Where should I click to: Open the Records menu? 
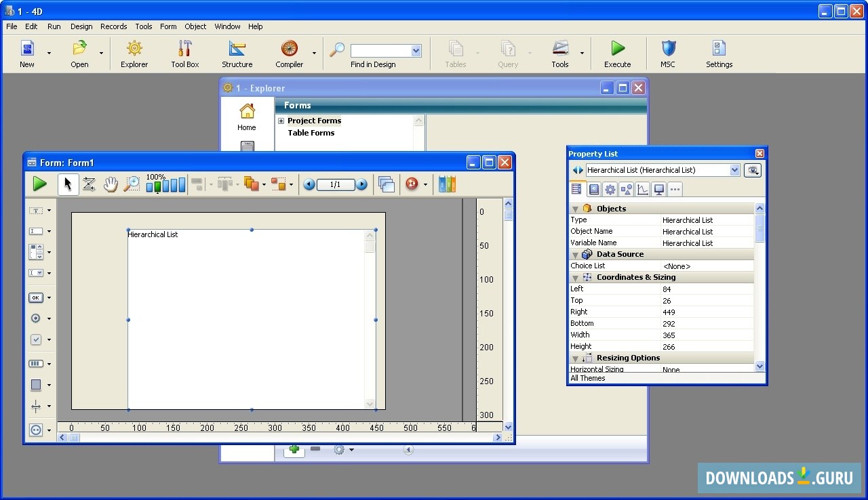pos(113,26)
